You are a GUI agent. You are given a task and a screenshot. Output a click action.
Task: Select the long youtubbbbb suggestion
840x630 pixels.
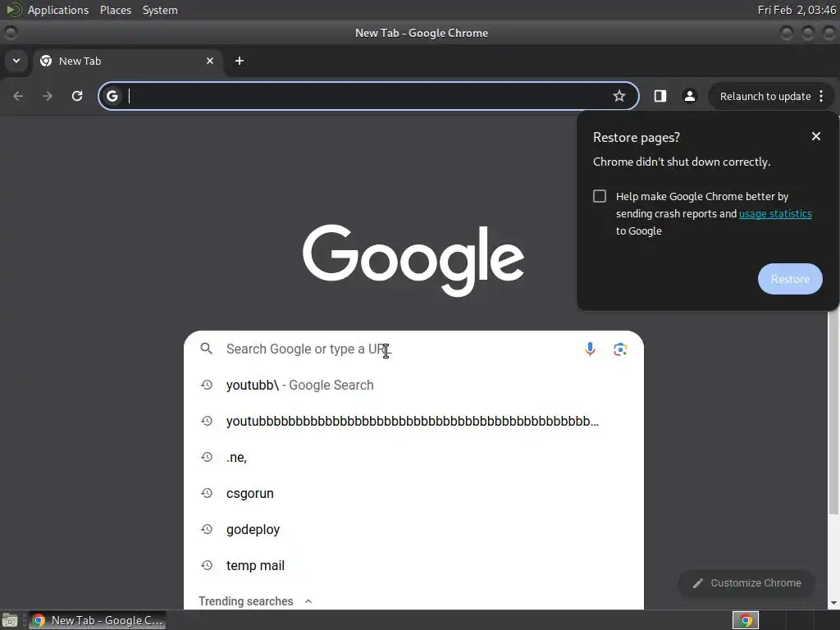click(413, 421)
